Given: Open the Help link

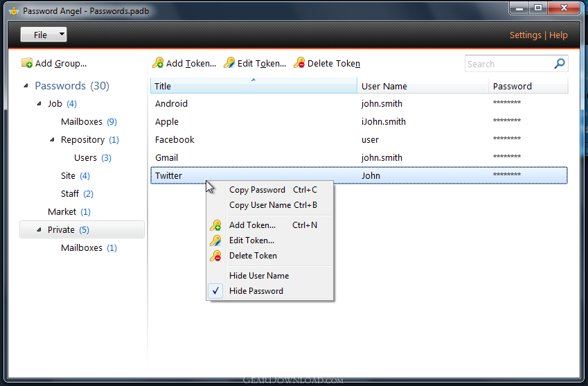Looking at the screenshot, I should click(x=558, y=35).
